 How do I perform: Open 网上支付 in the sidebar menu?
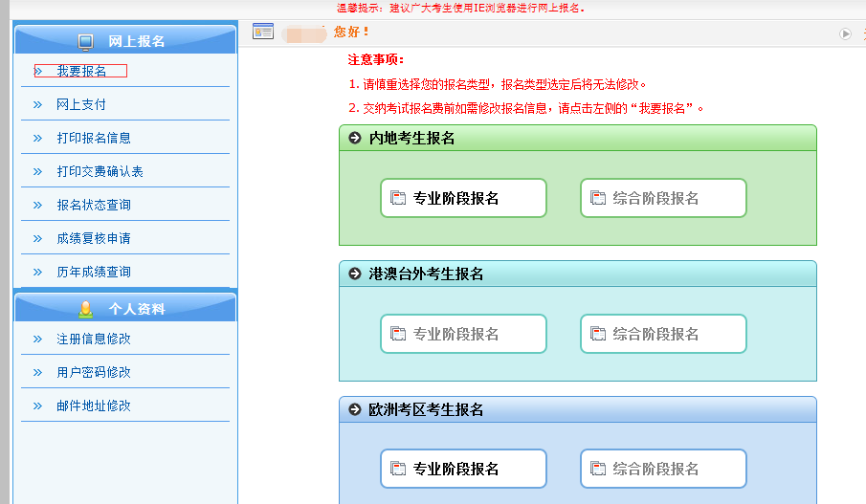[x=81, y=105]
